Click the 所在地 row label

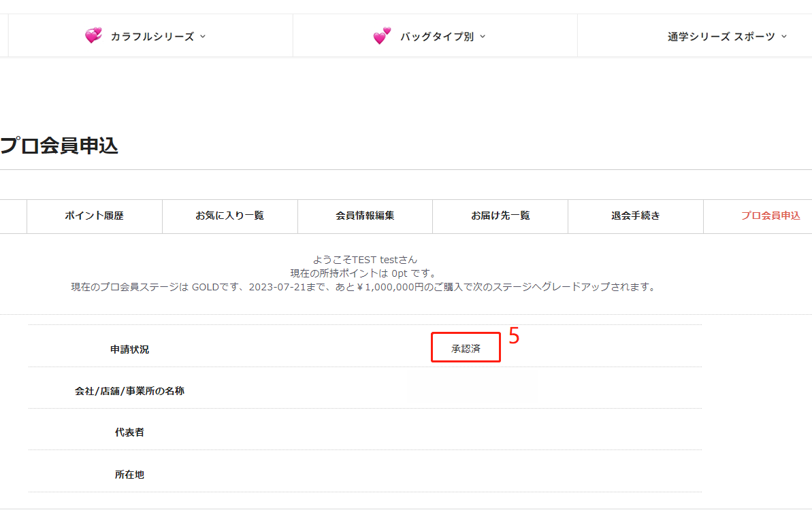(x=129, y=475)
